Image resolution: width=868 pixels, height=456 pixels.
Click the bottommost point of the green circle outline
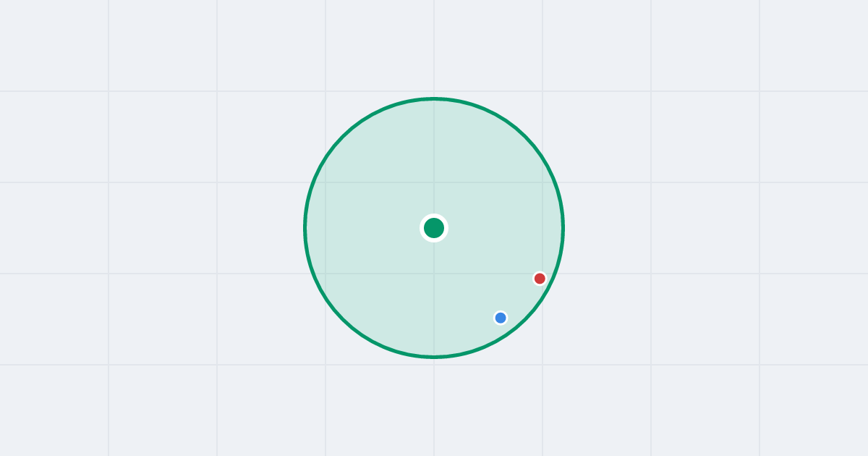(434, 357)
